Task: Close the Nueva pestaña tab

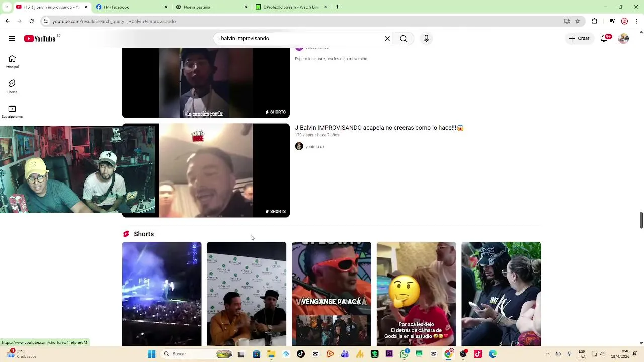Action: click(x=246, y=7)
